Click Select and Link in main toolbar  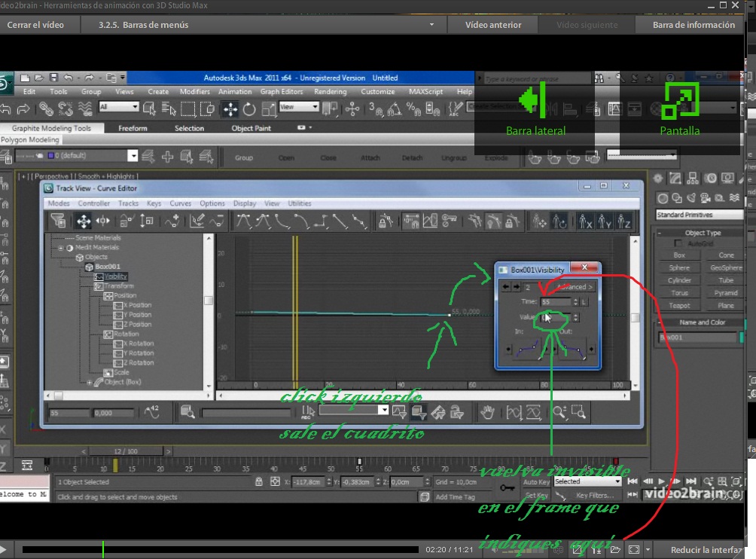[46, 109]
